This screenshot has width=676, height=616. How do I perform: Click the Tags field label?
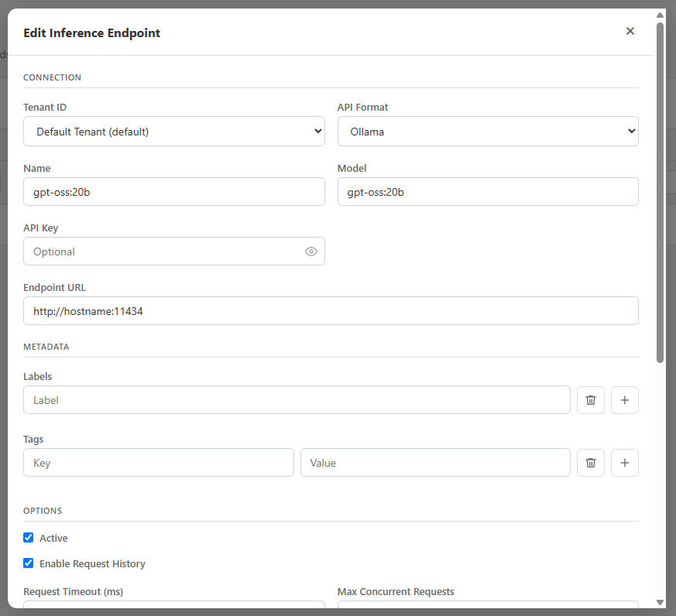coord(33,440)
